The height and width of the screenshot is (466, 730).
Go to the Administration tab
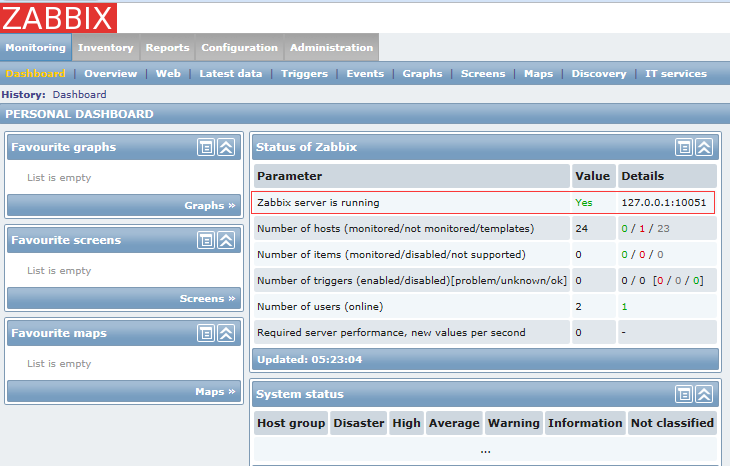coord(331,47)
